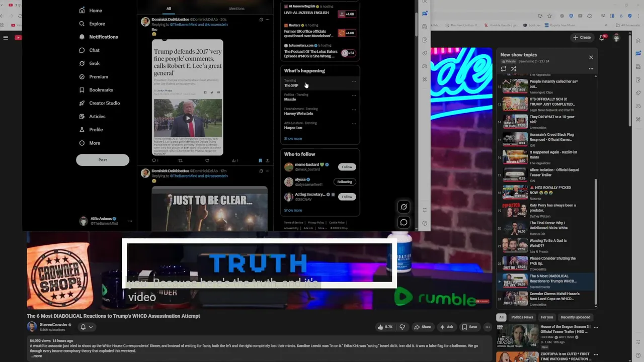Reply to the first Dominick DelAbbattee post
The width and height of the screenshot is (644, 362).
pyautogui.click(x=154, y=161)
